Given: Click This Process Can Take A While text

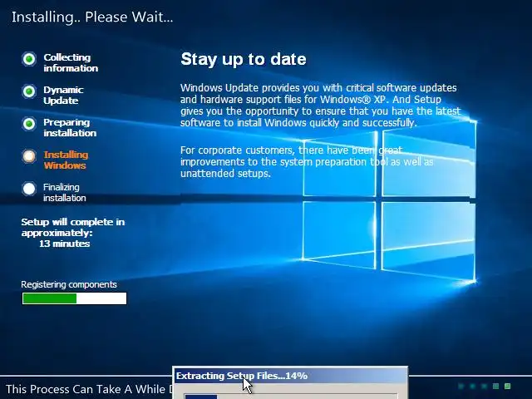Looking at the screenshot, I should [90, 389].
